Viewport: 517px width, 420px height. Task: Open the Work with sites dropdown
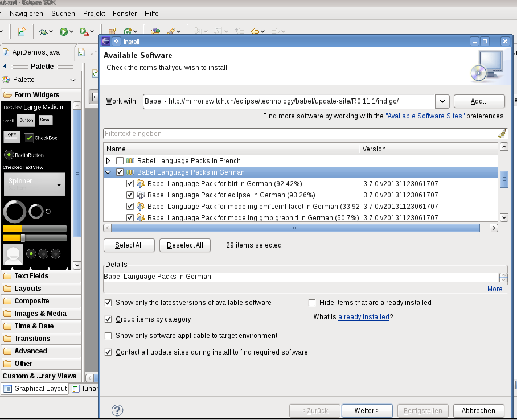442,101
